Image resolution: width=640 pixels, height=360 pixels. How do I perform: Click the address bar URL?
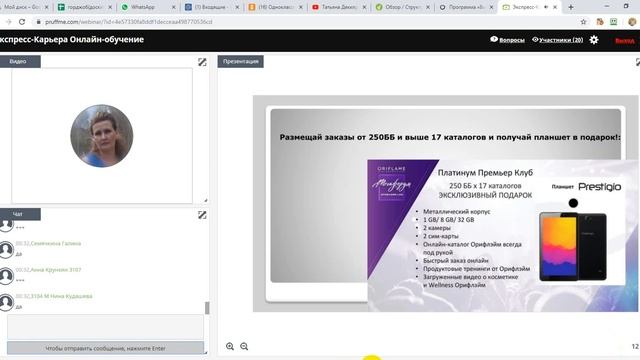[x=129, y=22]
